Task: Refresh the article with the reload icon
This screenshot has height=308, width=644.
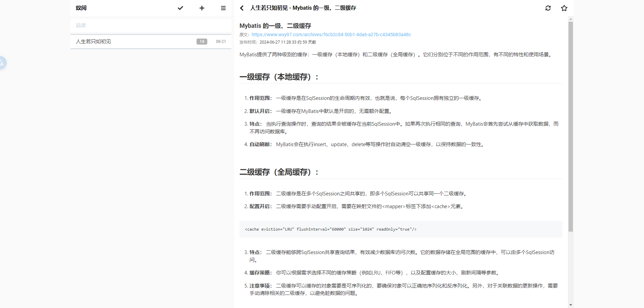Action: click(x=548, y=8)
